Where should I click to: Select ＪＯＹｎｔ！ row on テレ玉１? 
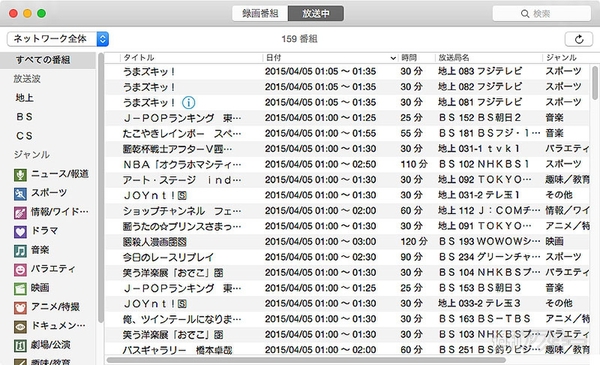[x=347, y=195]
